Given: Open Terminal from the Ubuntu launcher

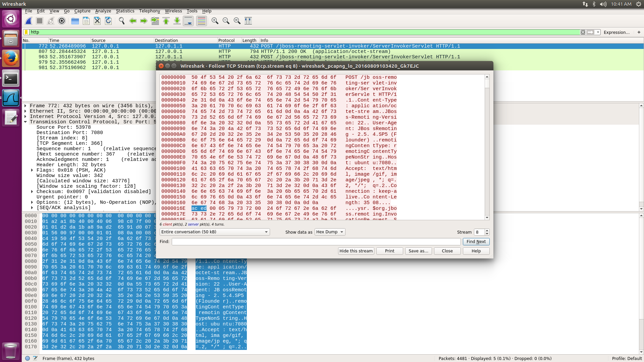Looking at the screenshot, I should [x=11, y=78].
